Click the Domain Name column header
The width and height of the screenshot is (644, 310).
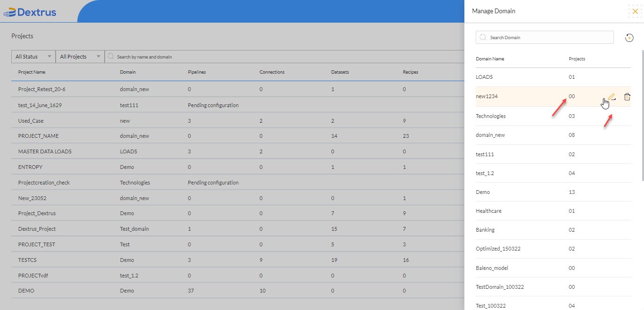tap(490, 59)
